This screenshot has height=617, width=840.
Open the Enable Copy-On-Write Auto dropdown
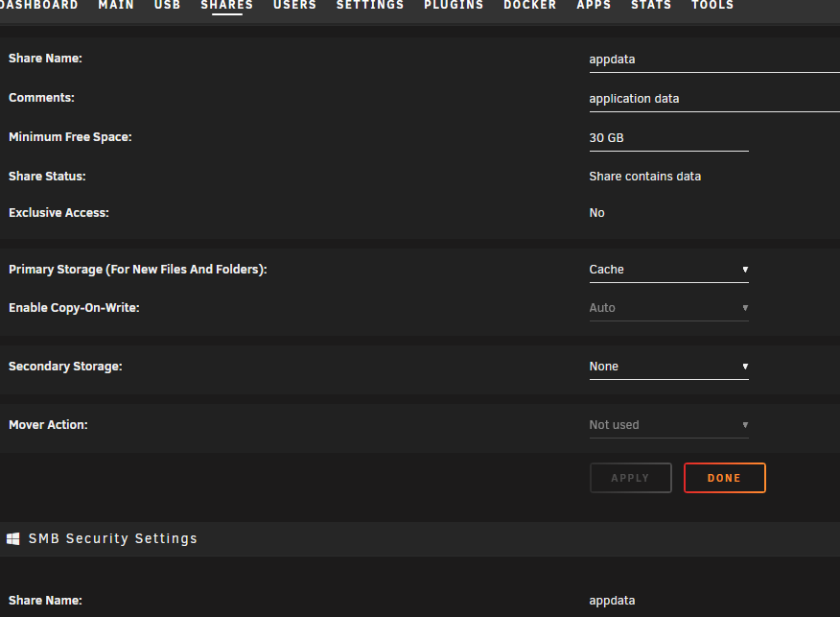click(668, 308)
